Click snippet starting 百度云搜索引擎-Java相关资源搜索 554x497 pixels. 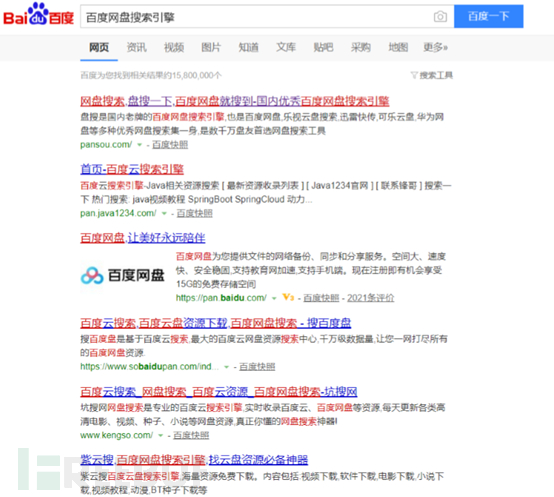pyautogui.click(x=266, y=193)
